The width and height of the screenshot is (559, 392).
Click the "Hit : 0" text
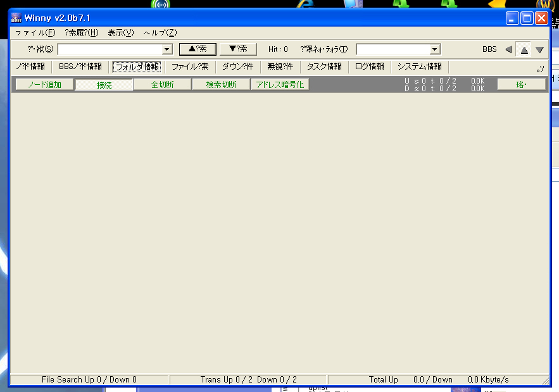click(278, 49)
